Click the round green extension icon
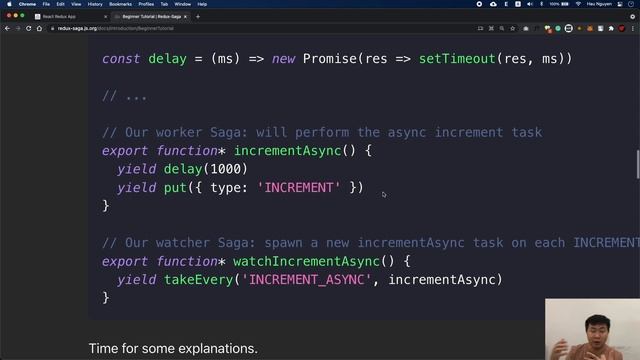640x360 pixels. pyautogui.click(x=558, y=29)
